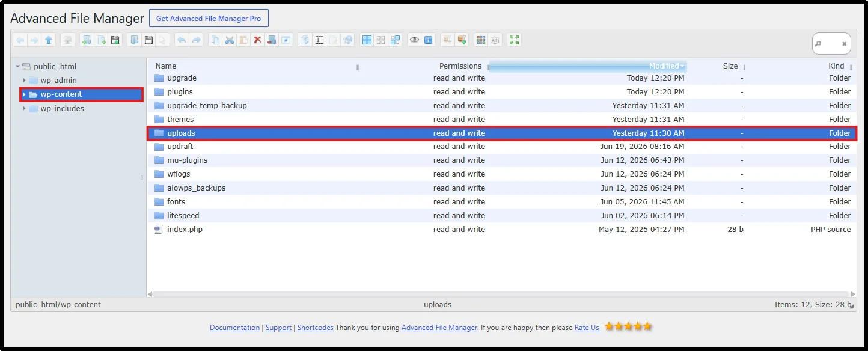Upload files with the disk-plus icon
This screenshot has width=868, height=351.
pos(115,40)
